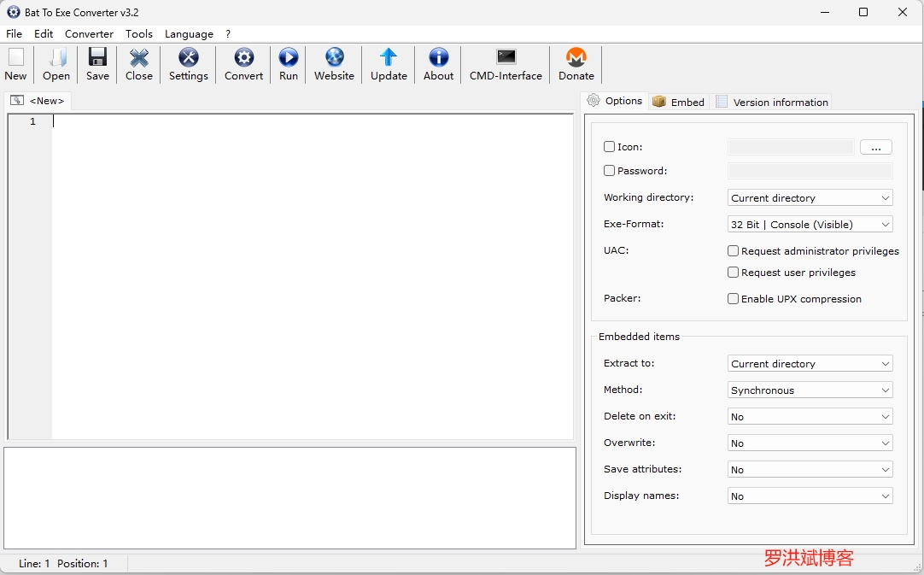Open the Edit menu
The height and width of the screenshot is (575, 924).
(x=44, y=33)
